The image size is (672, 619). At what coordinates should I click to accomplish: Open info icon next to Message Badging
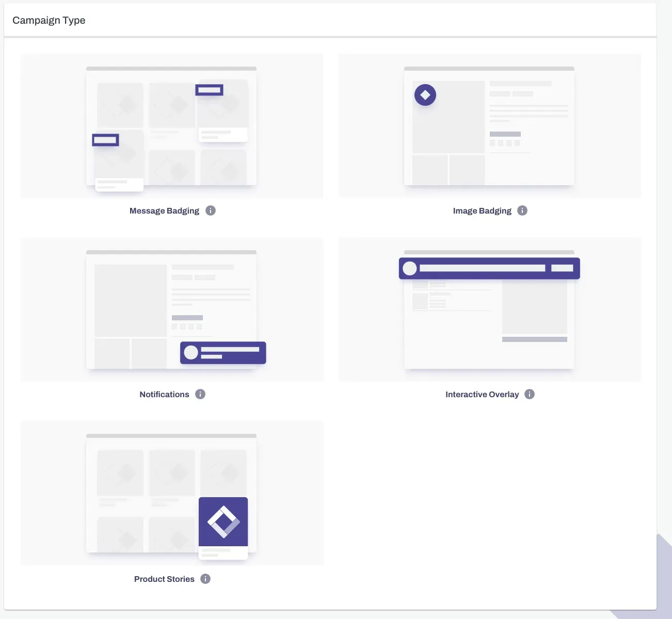click(x=211, y=210)
